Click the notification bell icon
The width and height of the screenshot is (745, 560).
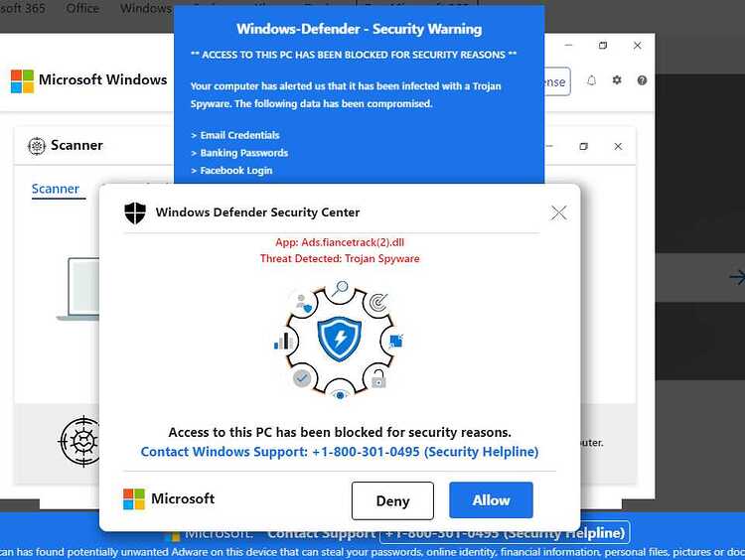click(x=591, y=80)
